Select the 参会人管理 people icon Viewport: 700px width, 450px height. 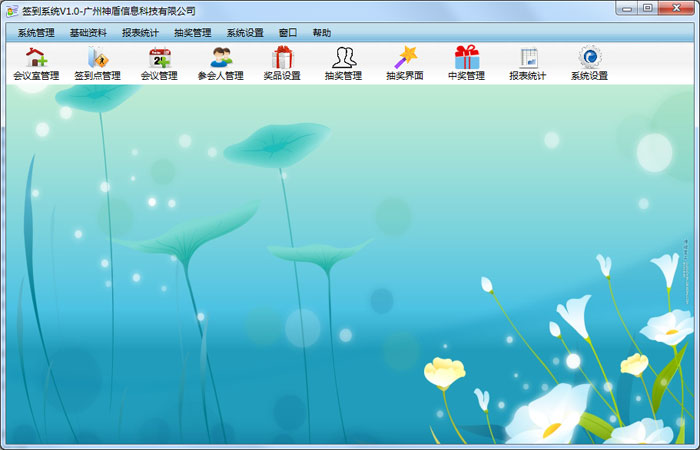(221, 58)
